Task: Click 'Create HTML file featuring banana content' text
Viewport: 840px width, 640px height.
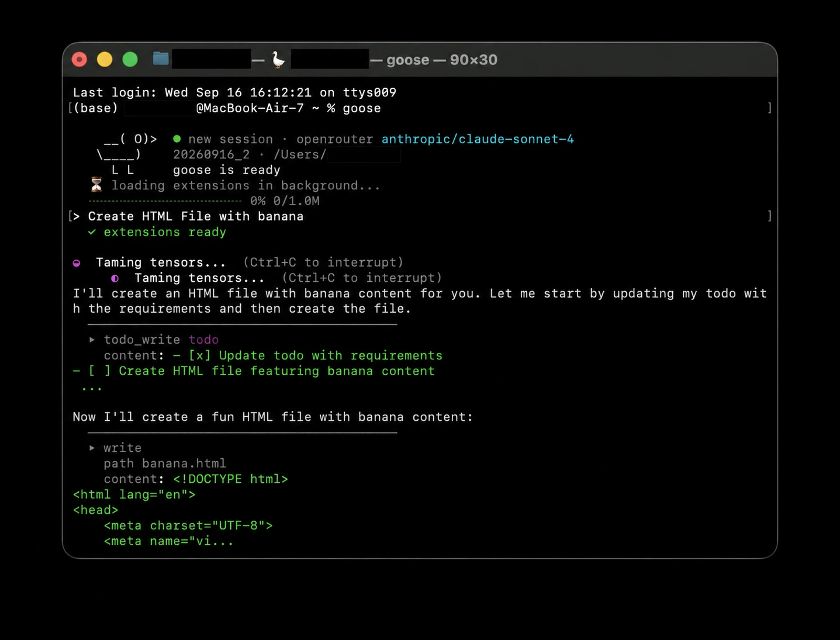Action: (x=277, y=371)
